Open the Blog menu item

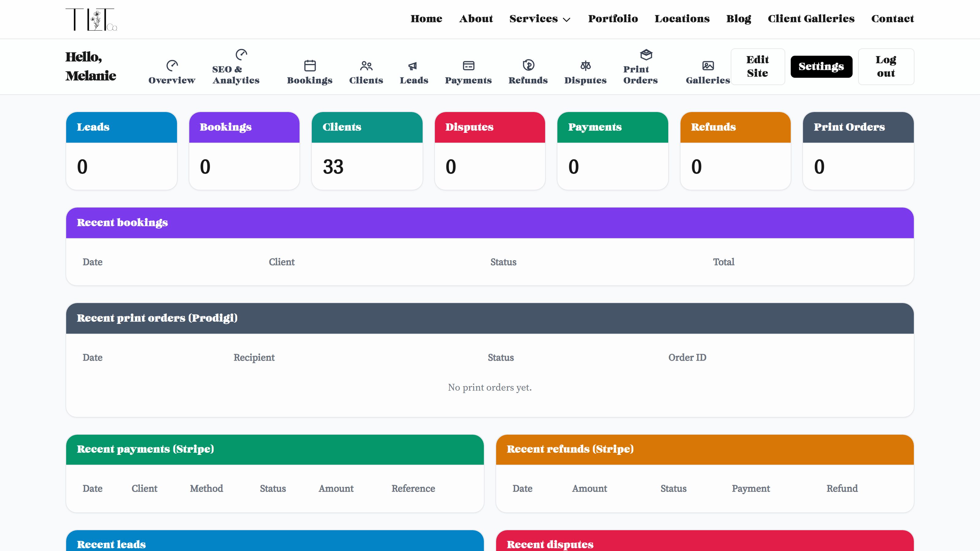(x=738, y=19)
